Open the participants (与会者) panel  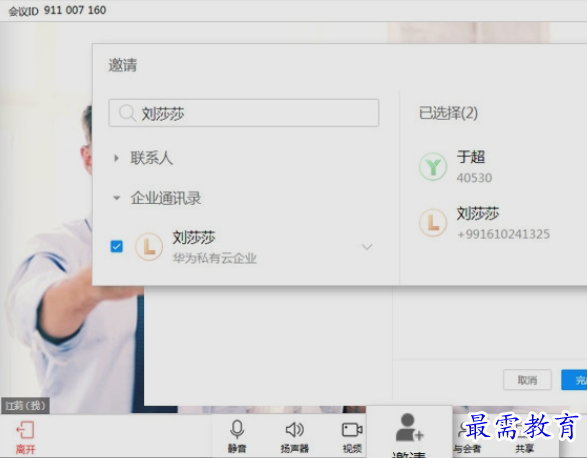point(467,436)
